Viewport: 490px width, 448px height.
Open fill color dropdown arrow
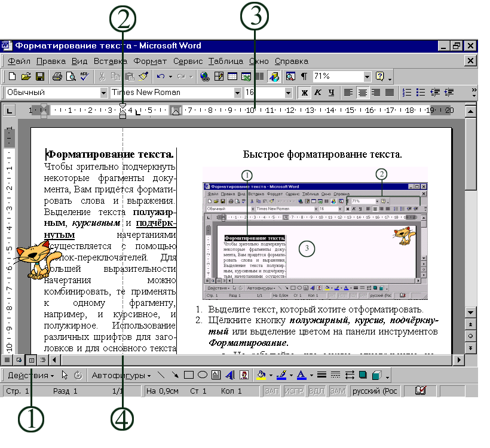[271, 376]
